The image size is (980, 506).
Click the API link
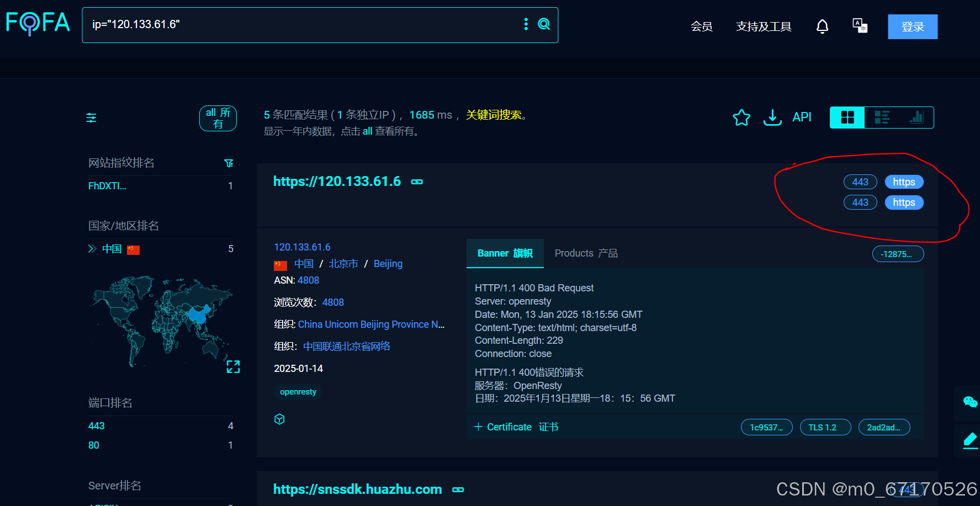click(802, 117)
